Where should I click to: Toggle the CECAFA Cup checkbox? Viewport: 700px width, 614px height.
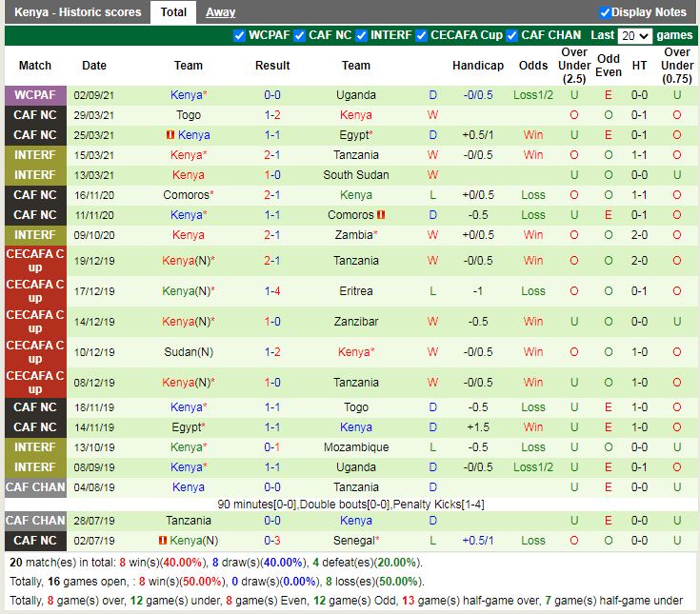pyautogui.click(x=421, y=35)
